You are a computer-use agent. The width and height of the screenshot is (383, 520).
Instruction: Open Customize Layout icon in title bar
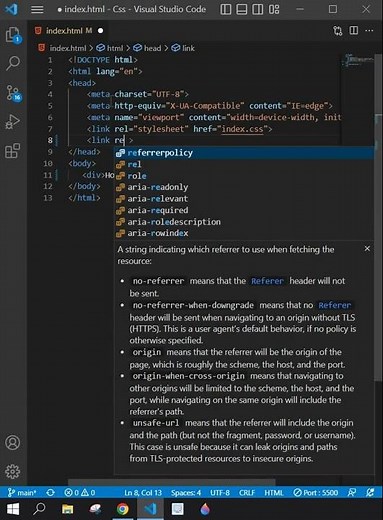pos(274,9)
